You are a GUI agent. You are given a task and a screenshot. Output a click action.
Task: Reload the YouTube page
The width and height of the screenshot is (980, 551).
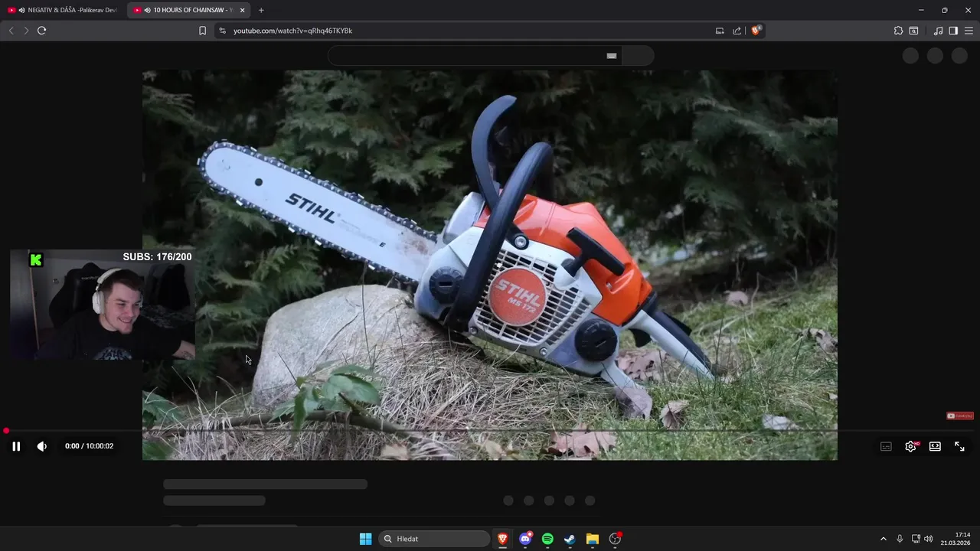[42, 31]
